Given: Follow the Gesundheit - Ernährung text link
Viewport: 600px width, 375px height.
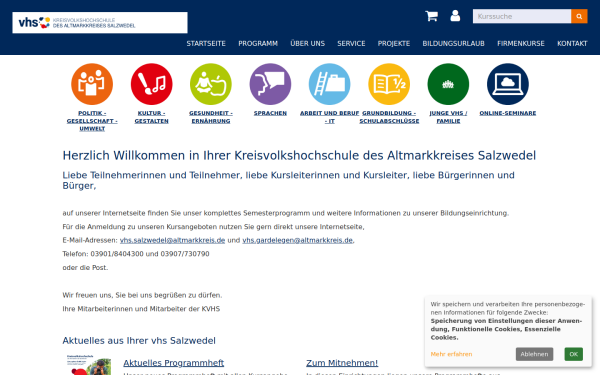Looking at the screenshot, I should coord(211,117).
